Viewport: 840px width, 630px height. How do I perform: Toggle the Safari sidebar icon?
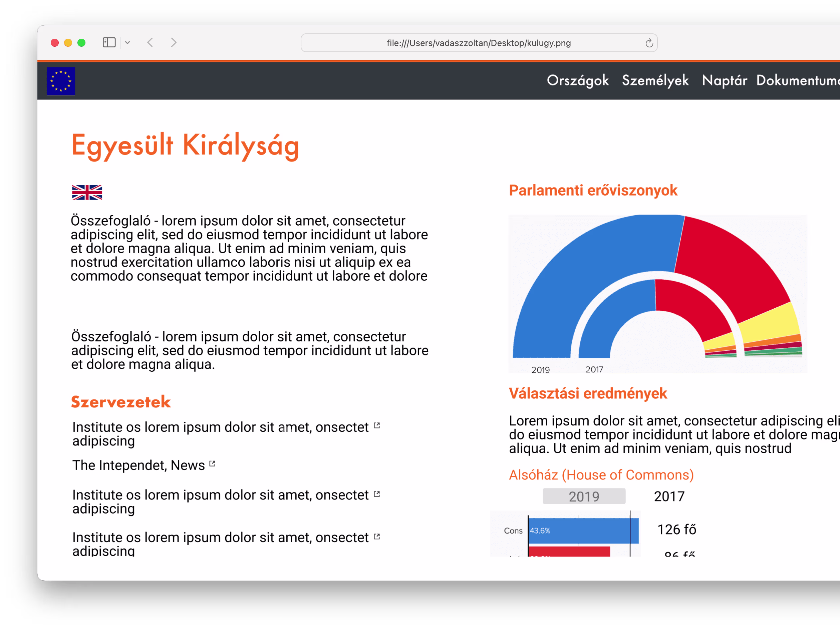(108, 42)
